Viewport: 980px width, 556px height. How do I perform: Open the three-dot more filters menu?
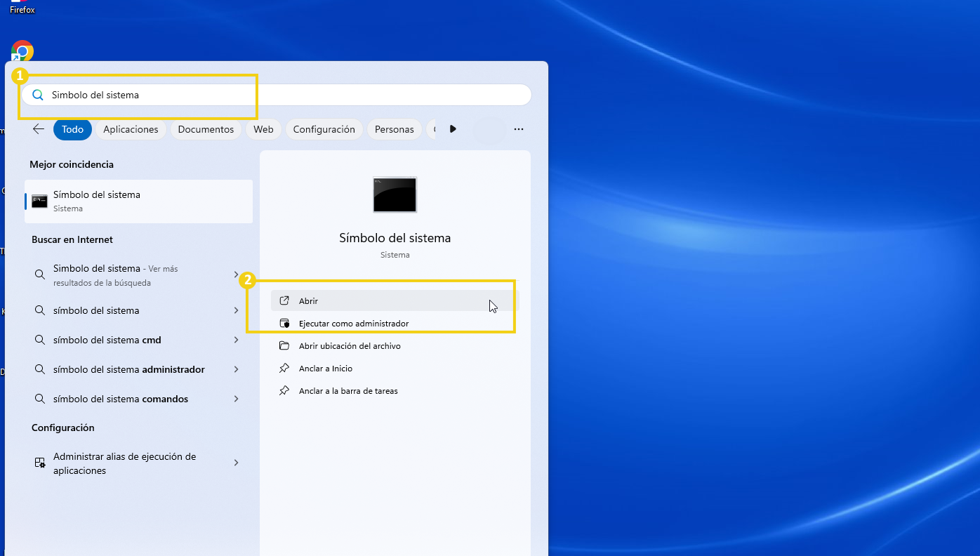[x=519, y=129]
